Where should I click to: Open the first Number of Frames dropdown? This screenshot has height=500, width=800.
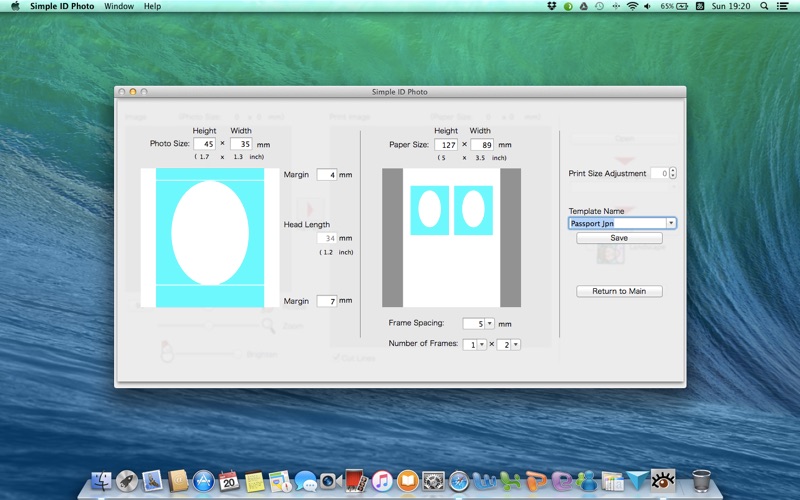481,344
